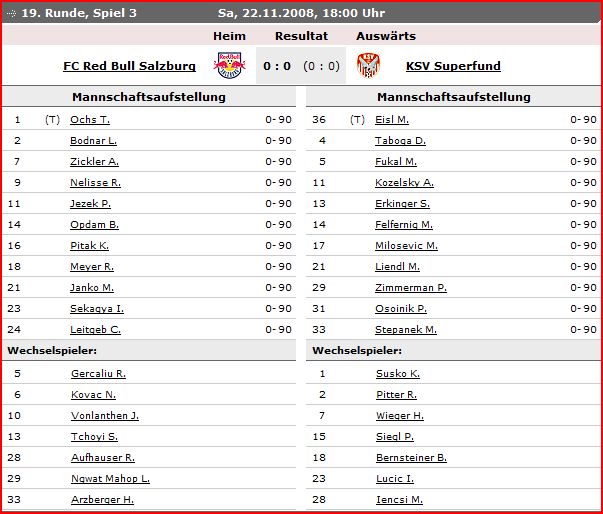Select substitute Ngwat Mahop L.

click(110, 479)
